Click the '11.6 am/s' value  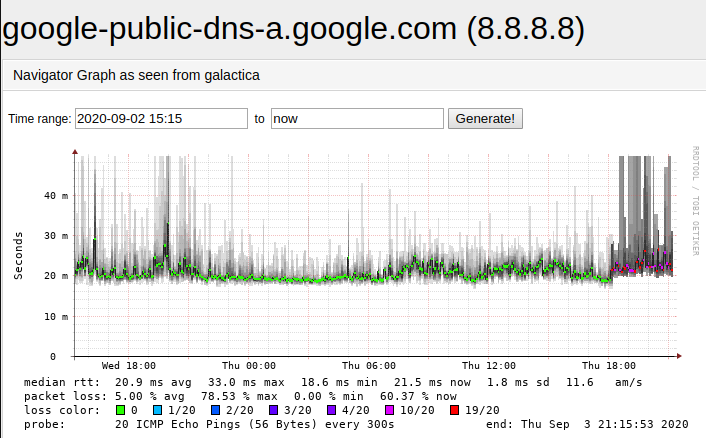point(604,383)
